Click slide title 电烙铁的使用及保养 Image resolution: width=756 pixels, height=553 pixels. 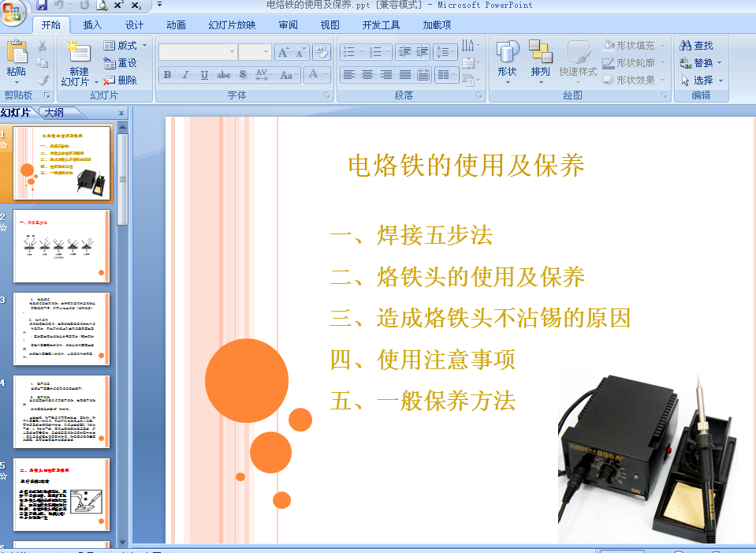466,166
